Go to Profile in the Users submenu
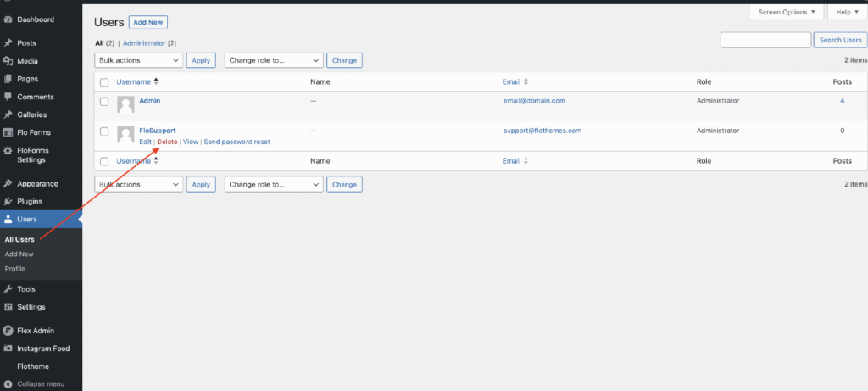This screenshot has width=868, height=391. [15, 269]
